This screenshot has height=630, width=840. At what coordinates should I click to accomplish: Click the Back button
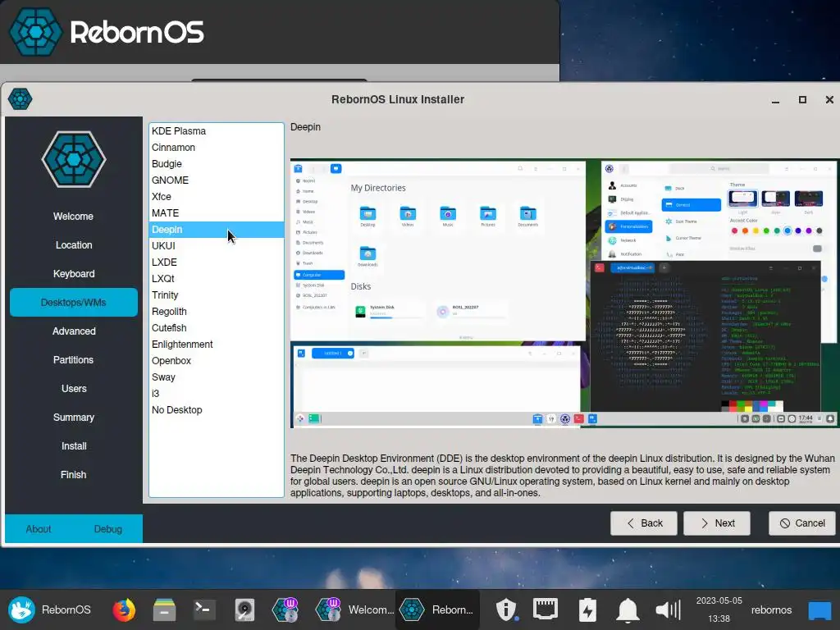click(x=644, y=523)
